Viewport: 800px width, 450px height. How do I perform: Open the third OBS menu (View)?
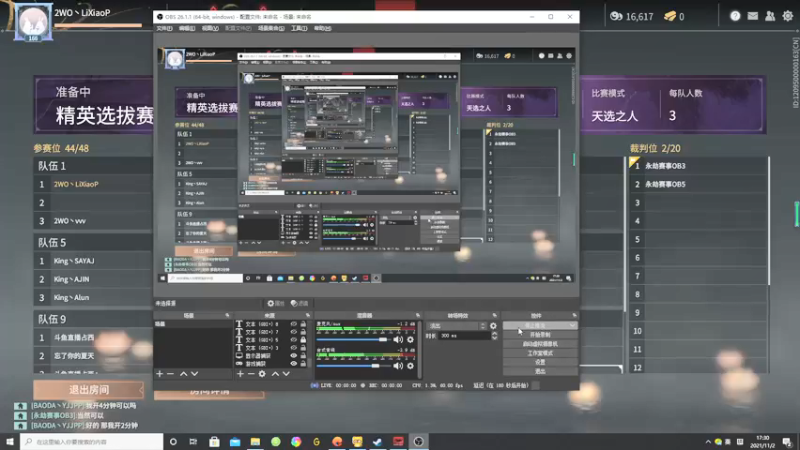click(210, 29)
